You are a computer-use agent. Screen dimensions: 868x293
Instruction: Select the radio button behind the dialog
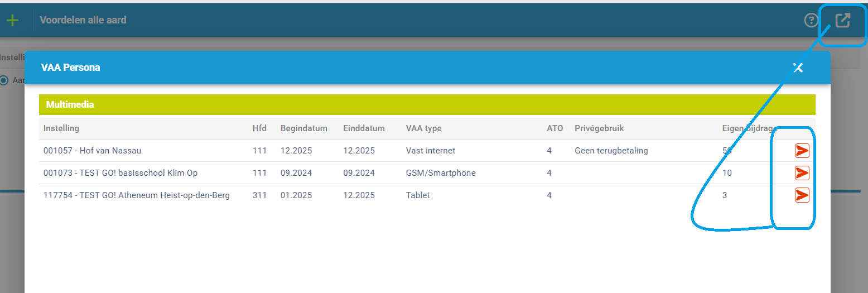pyautogui.click(x=4, y=80)
